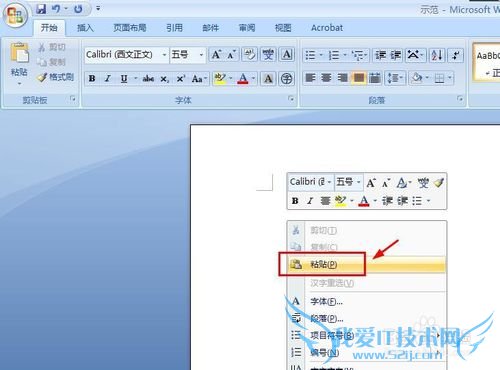
Task: Toggle bold on mini toolbar
Action: 295,201
